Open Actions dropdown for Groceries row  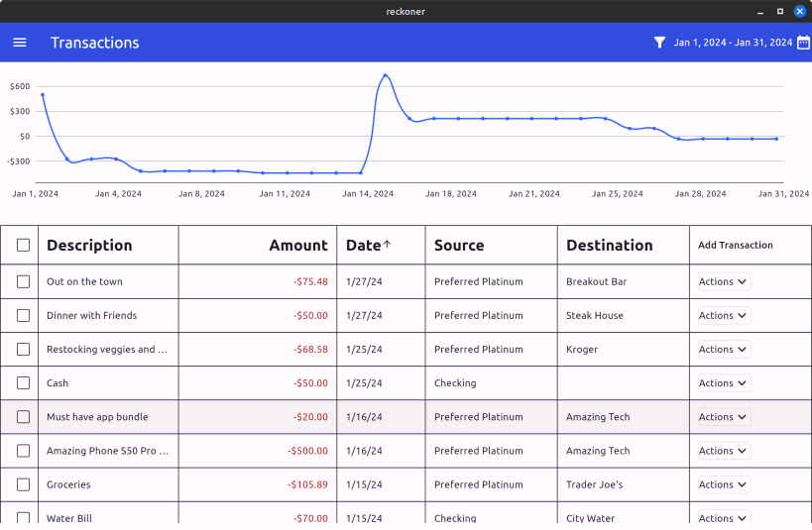click(724, 484)
